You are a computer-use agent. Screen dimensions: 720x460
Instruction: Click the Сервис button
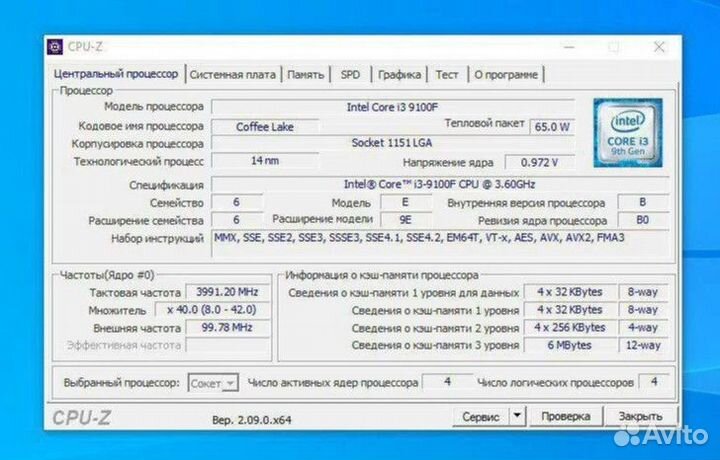[480, 417]
